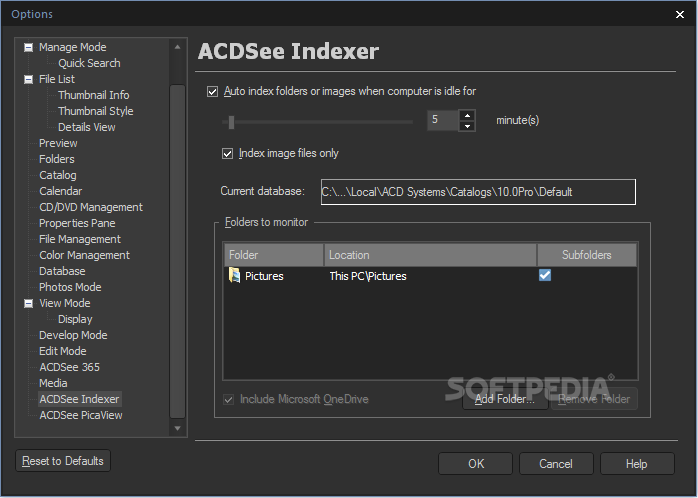
Task: Close the Options dialog
Action: point(680,15)
